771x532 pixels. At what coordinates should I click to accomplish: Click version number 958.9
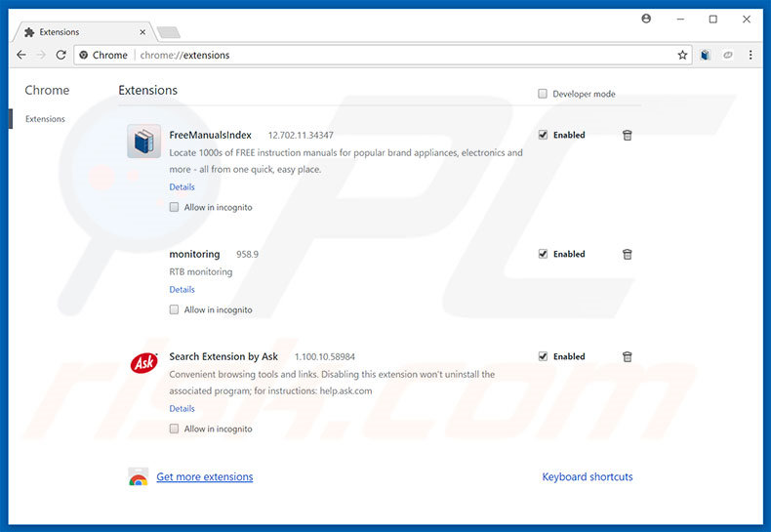247,254
